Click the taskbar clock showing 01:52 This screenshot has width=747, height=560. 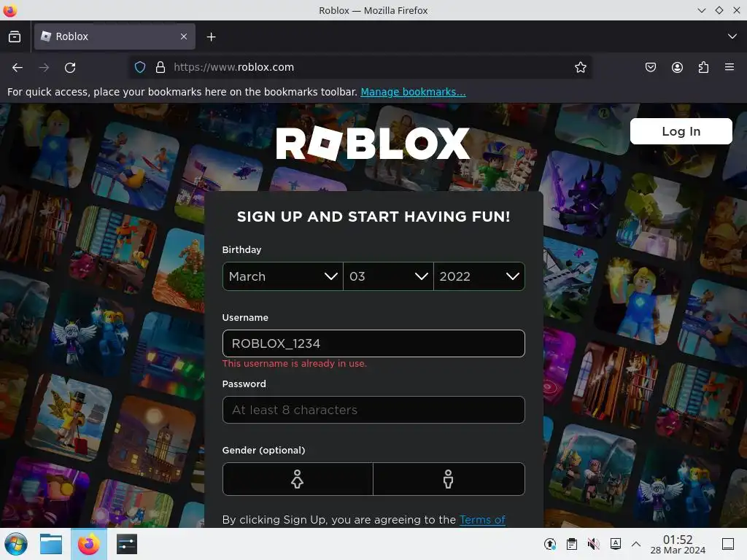678,544
